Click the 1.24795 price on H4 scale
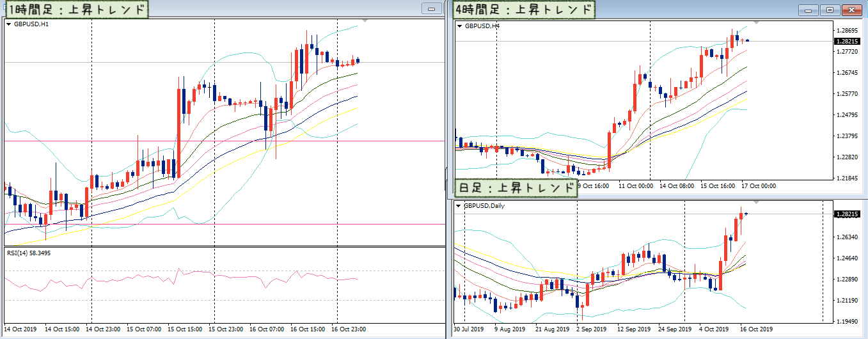Image resolution: width=868 pixels, height=339 pixels. 846,114
